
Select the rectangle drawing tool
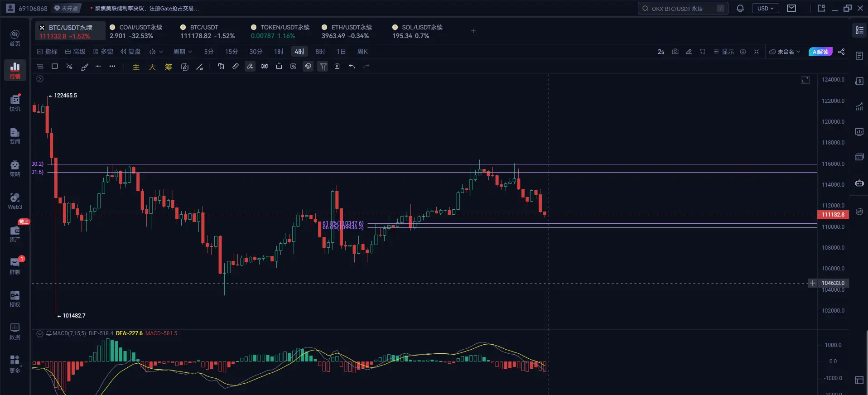55,67
